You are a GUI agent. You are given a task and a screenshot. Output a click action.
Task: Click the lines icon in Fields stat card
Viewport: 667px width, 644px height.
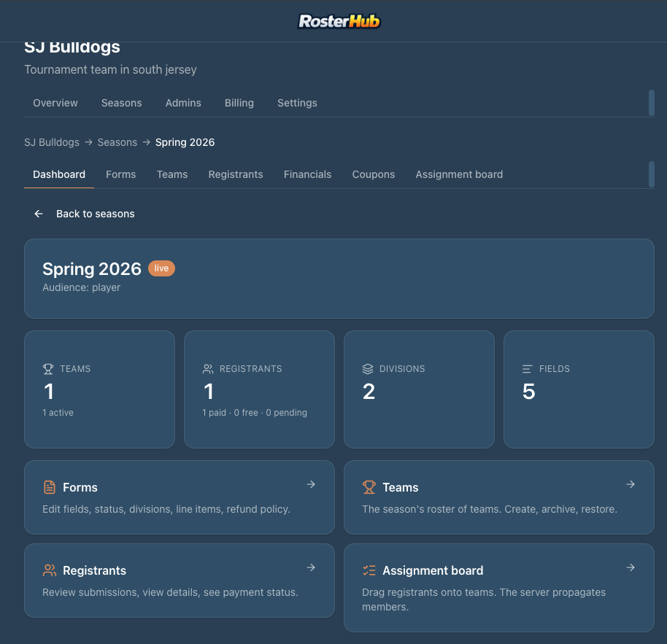pyautogui.click(x=527, y=369)
